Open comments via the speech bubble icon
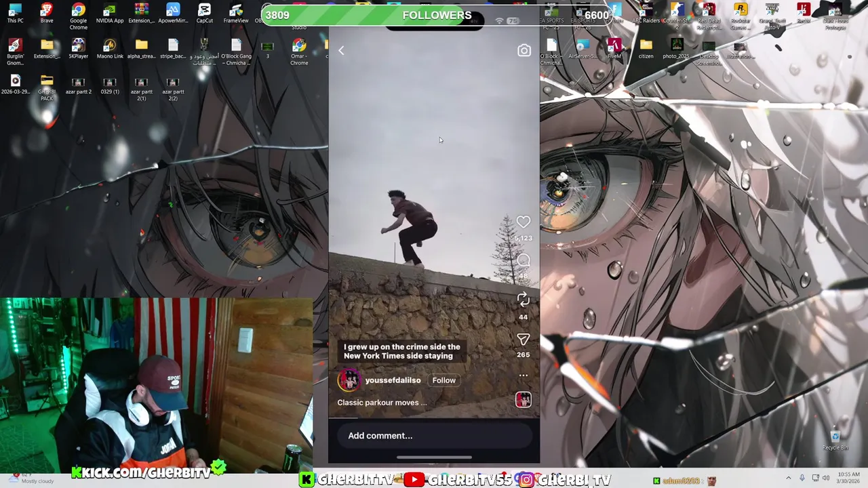 (x=523, y=261)
